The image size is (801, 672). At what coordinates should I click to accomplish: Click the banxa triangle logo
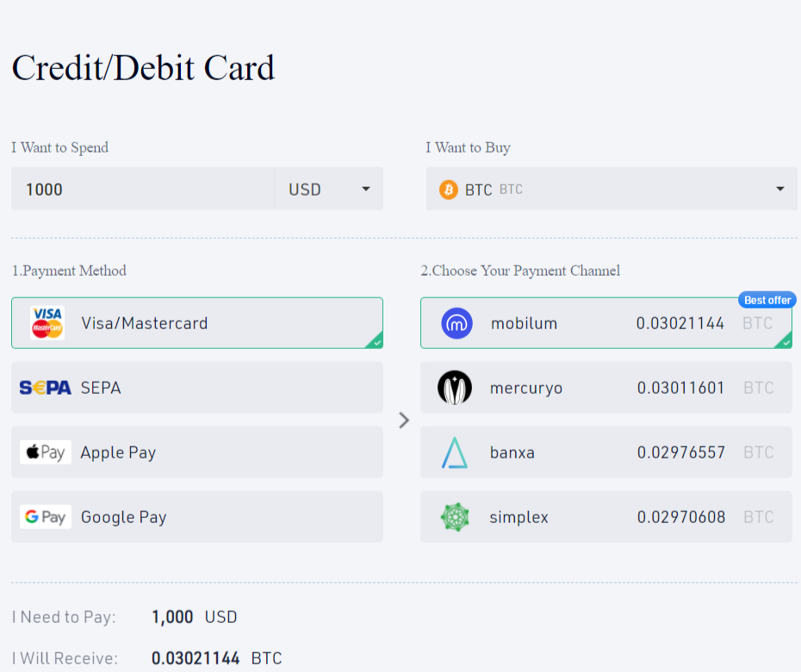(x=455, y=452)
